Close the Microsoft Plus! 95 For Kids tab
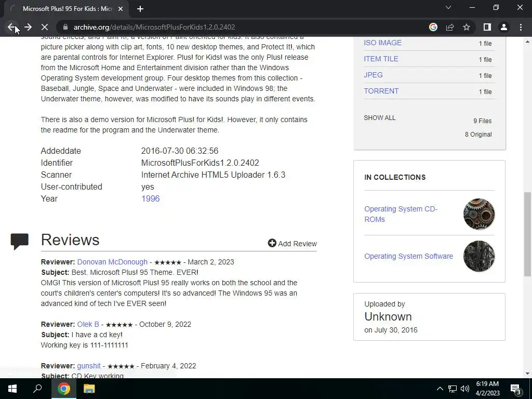The height and width of the screenshot is (399, 532). [x=121, y=9]
